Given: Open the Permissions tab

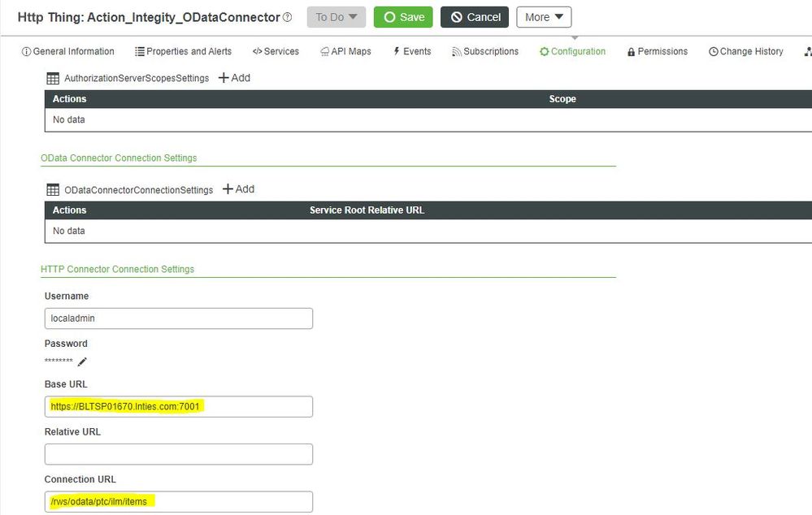Looking at the screenshot, I should (x=658, y=51).
